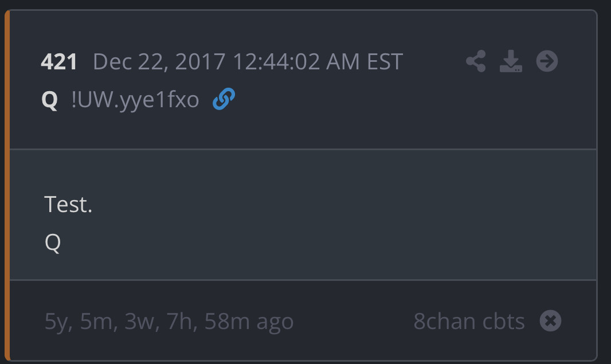Select the tripcode !UW.yye1fxo
611x364 pixels.
[x=135, y=100]
